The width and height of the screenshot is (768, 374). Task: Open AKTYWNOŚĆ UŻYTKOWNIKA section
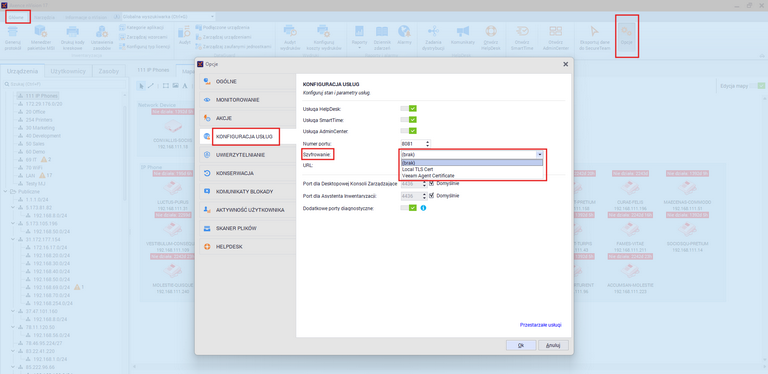click(248, 210)
